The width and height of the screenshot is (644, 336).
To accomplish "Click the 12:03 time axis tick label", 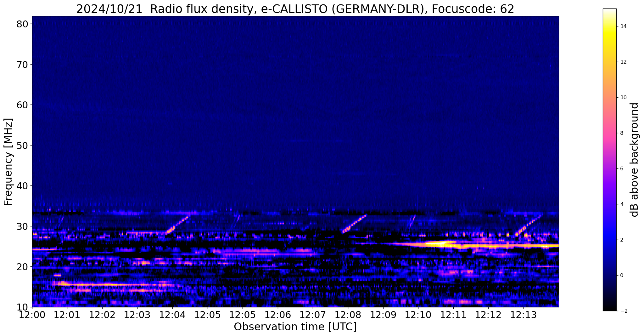I will (137, 315).
